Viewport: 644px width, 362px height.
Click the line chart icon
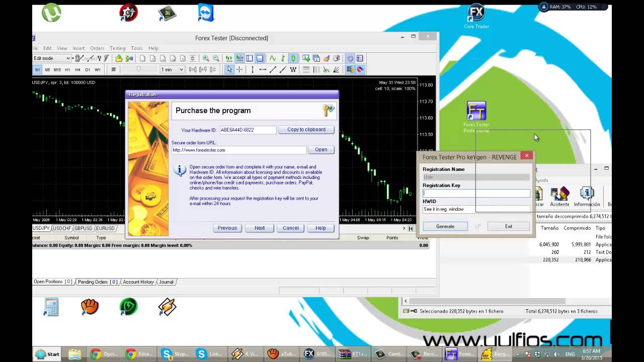(x=273, y=58)
